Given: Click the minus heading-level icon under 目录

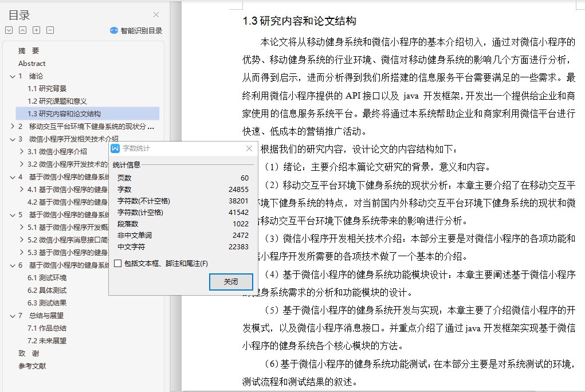Looking at the screenshot, I should (50, 30).
